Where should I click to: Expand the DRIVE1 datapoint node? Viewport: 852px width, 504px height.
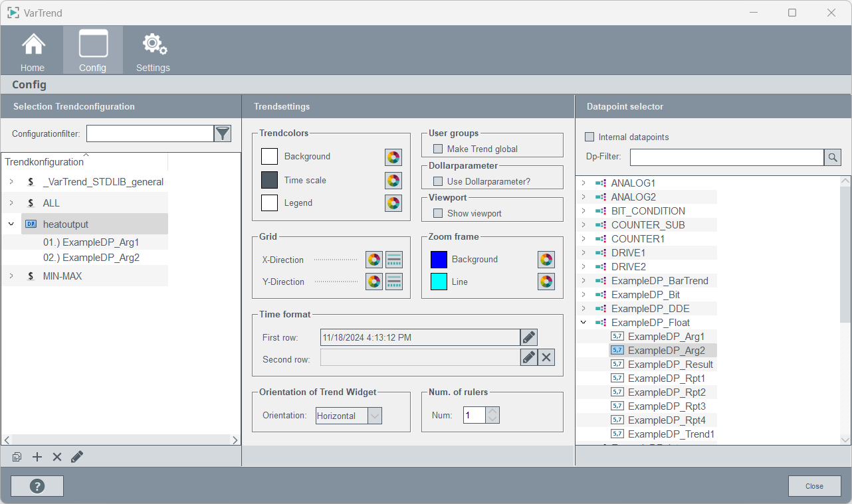[x=584, y=253]
